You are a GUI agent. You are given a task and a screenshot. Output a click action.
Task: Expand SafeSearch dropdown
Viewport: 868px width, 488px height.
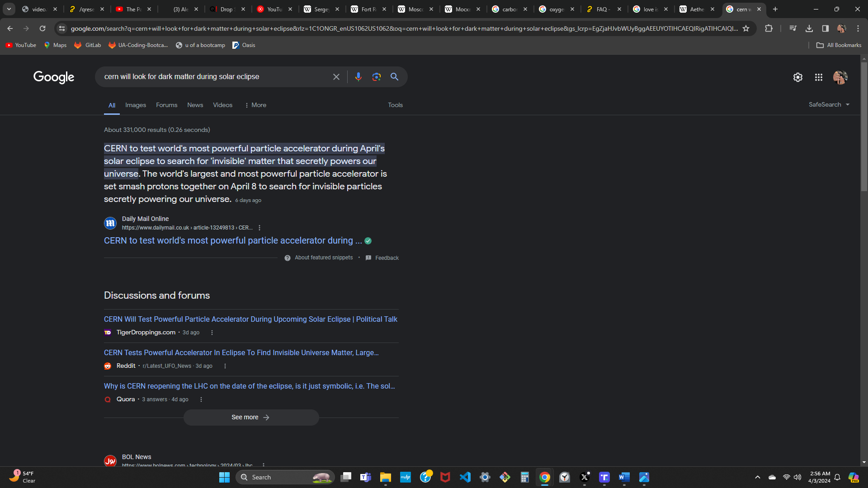click(829, 104)
